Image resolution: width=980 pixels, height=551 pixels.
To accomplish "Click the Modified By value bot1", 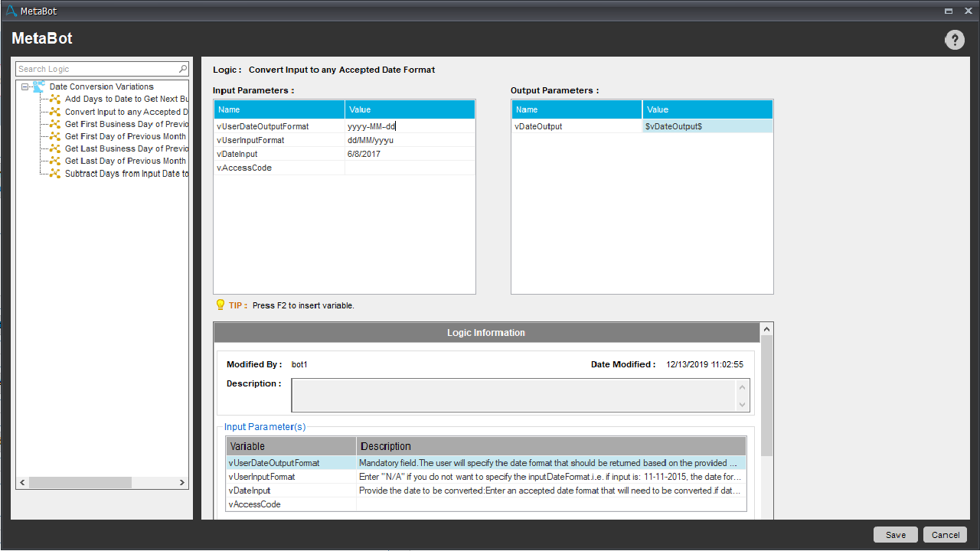I will pos(299,364).
